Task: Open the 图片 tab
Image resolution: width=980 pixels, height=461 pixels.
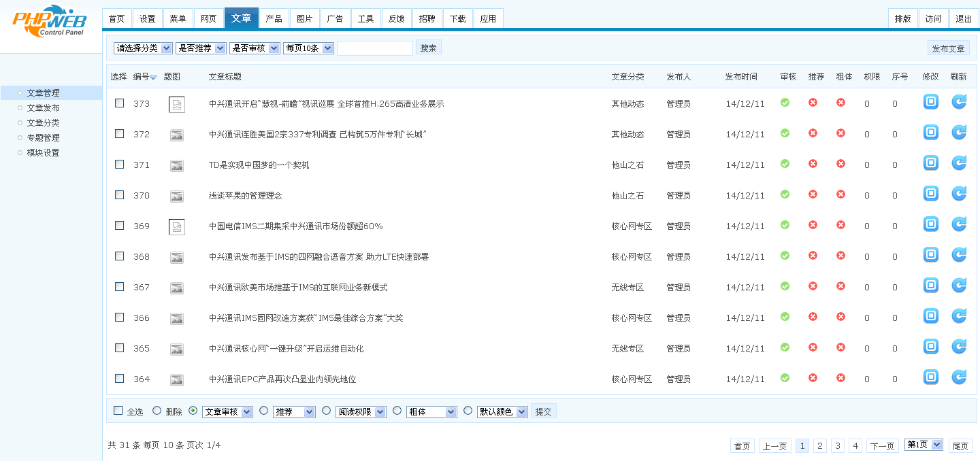Action: [305, 18]
